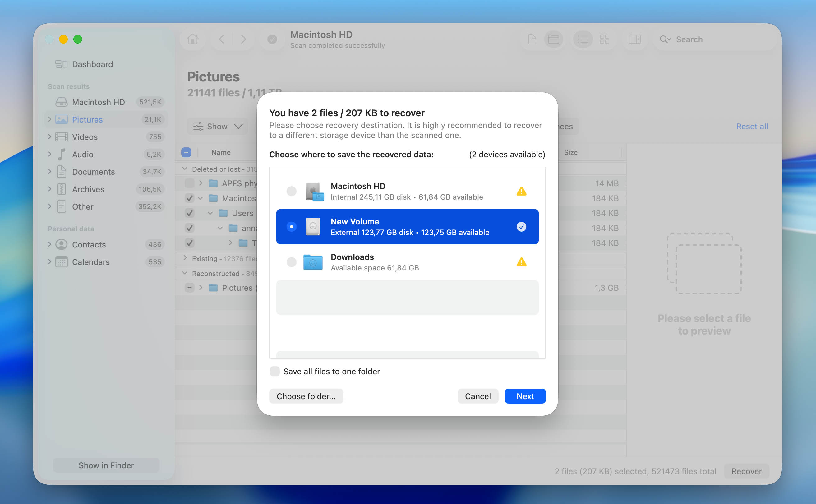Click Show in Finder button

(x=106, y=465)
